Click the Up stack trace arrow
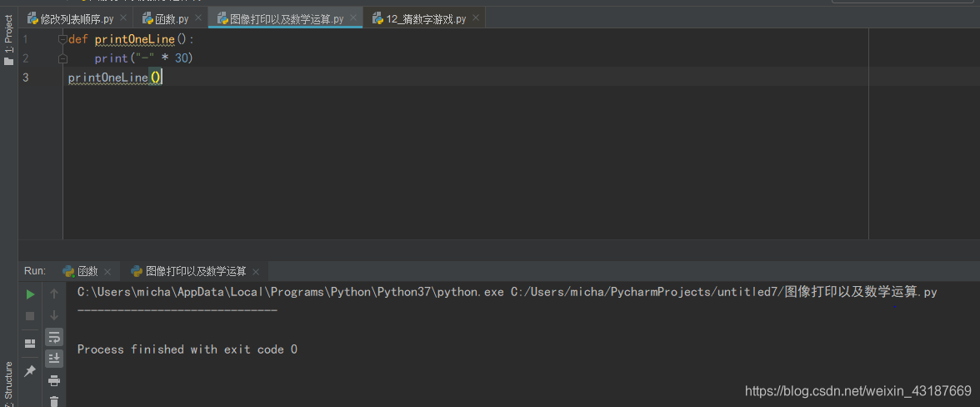 54,294
